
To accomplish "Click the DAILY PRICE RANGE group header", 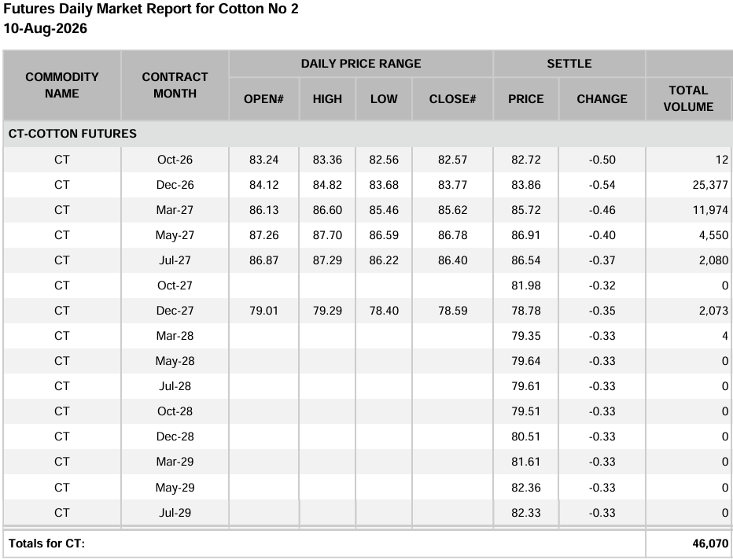I will pyautogui.click(x=361, y=64).
